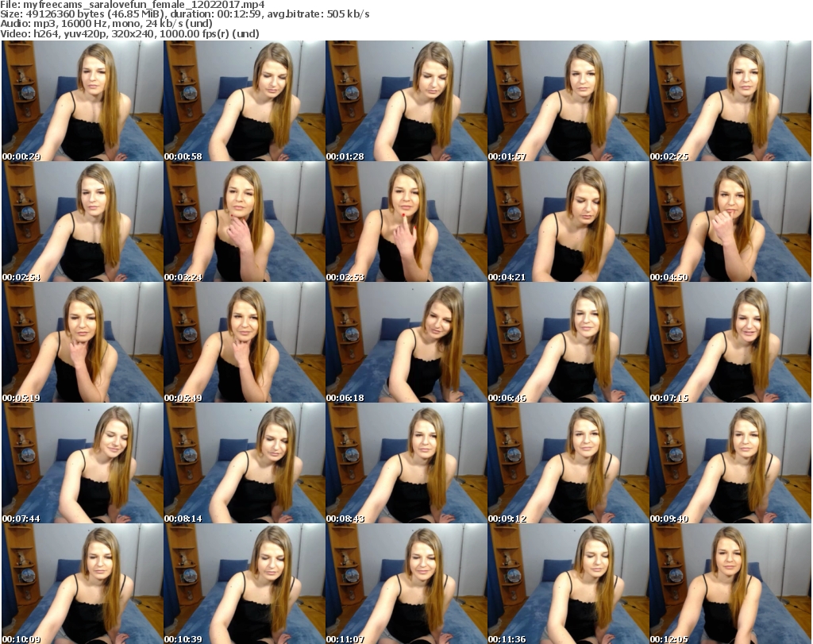Click the Size and duration info line
Viewport: 813px width, 644px height.
[x=185, y=14]
